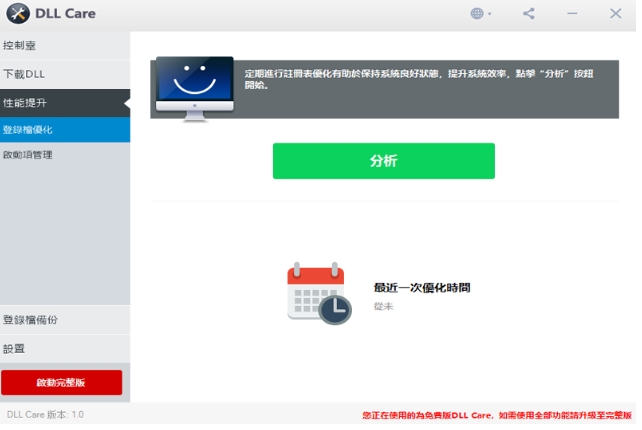Open 設置 settings in sidebar

click(x=65, y=349)
